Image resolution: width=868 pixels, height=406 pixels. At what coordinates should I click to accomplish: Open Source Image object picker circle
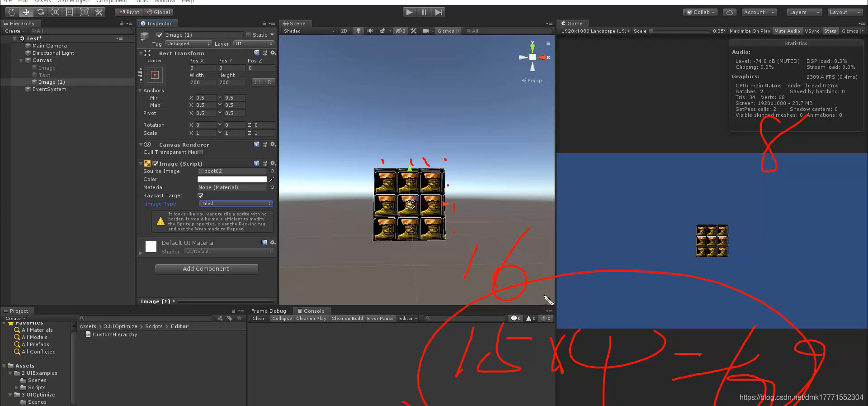coord(272,171)
